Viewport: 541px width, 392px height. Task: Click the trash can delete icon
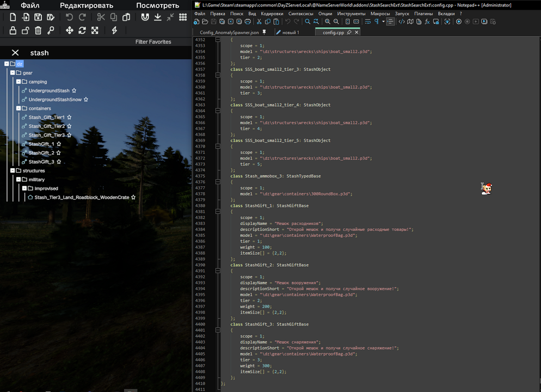[x=38, y=30]
